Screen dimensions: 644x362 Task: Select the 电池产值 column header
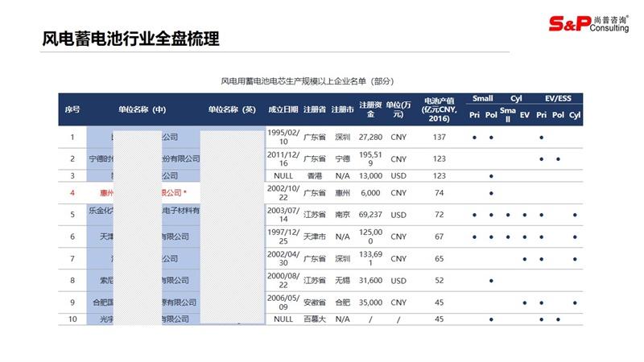click(439, 109)
